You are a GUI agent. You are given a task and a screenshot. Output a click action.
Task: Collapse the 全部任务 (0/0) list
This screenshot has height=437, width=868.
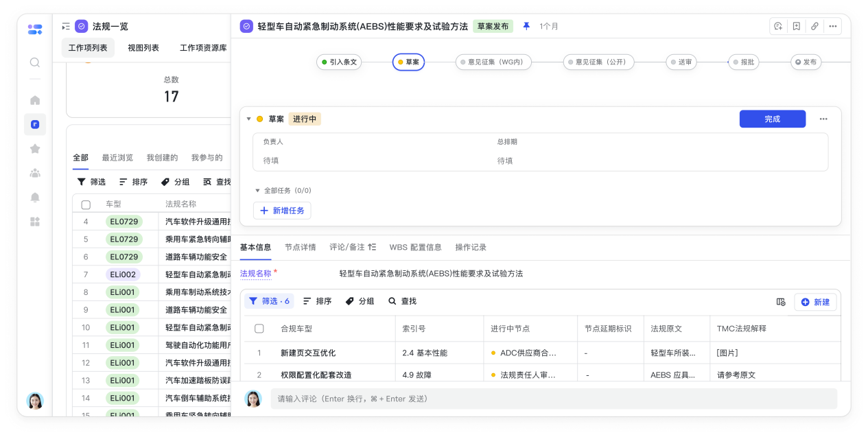click(257, 191)
